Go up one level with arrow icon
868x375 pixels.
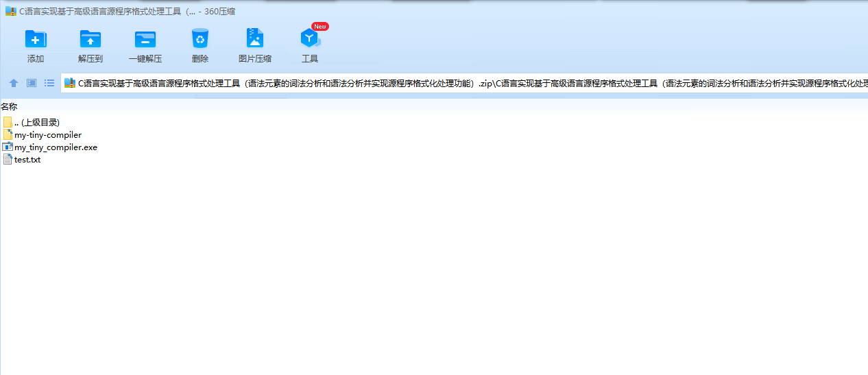[x=14, y=83]
